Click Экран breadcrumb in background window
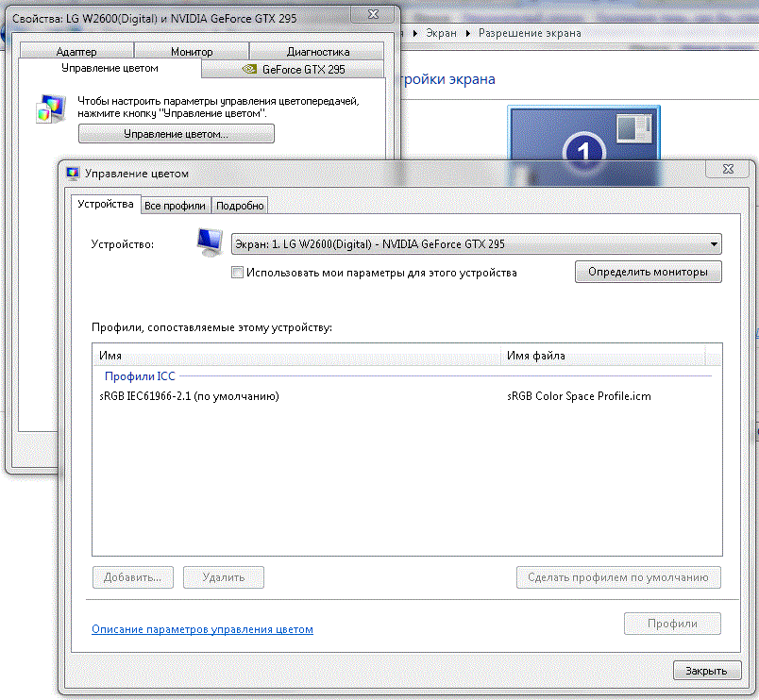The height and width of the screenshot is (700, 759). point(442,33)
